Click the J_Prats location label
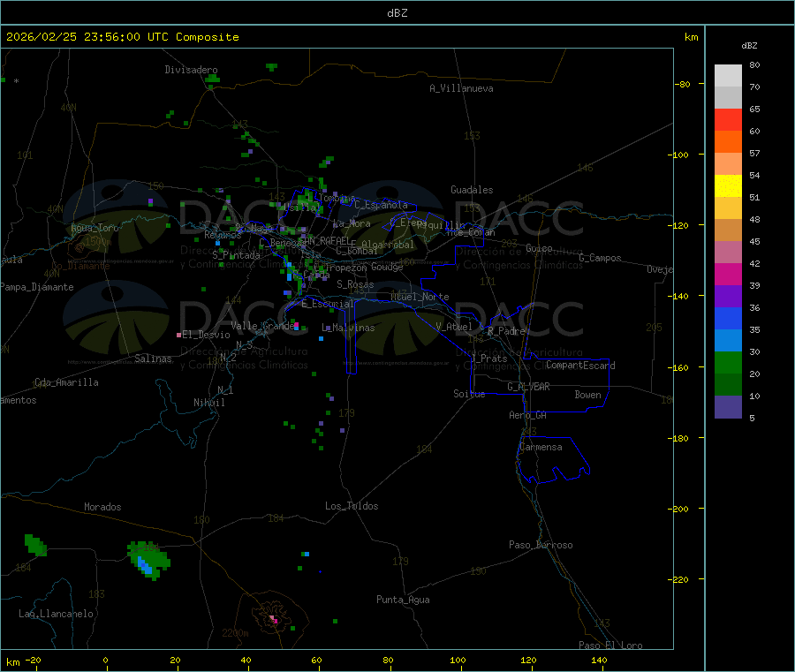 coord(488,358)
